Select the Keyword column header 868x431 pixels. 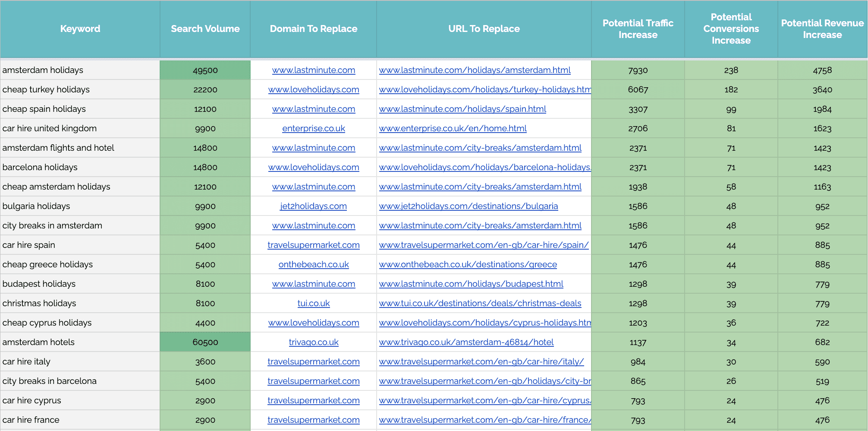(80, 29)
